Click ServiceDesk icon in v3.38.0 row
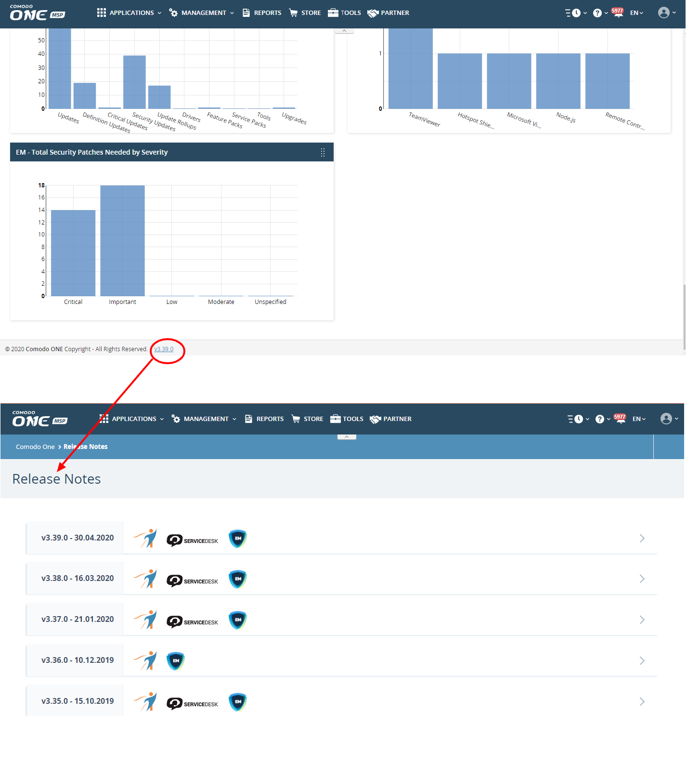 coord(192,581)
